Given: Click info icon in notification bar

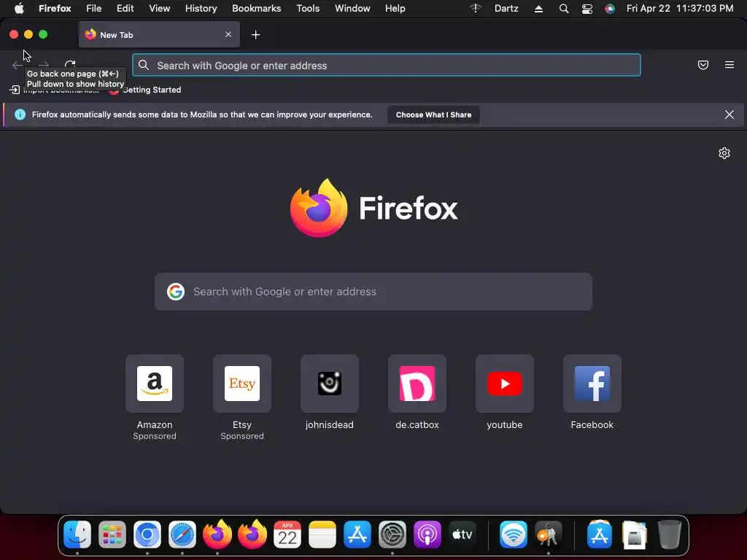Looking at the screenshot, I should pos(20,114).
